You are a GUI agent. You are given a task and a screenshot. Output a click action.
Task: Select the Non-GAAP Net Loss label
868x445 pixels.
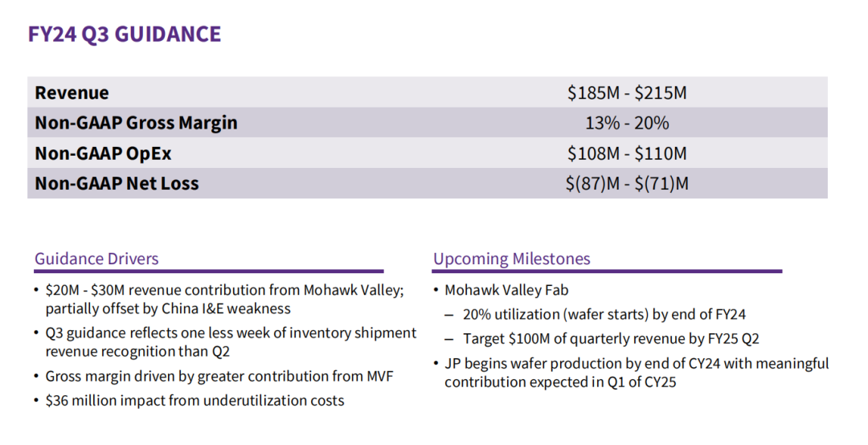tap(117, 183)
